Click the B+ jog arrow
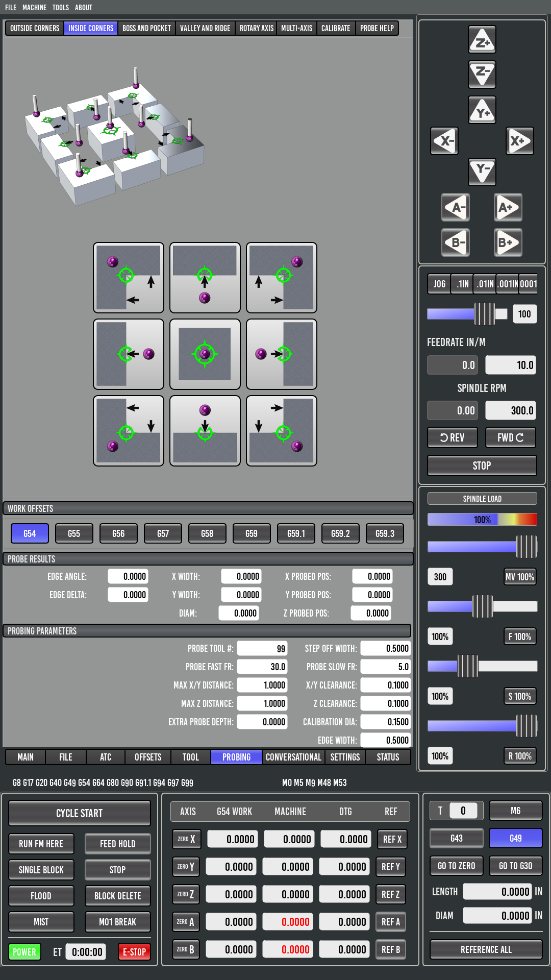The width and height of the screenshot is (551, 980). (508, 242)
